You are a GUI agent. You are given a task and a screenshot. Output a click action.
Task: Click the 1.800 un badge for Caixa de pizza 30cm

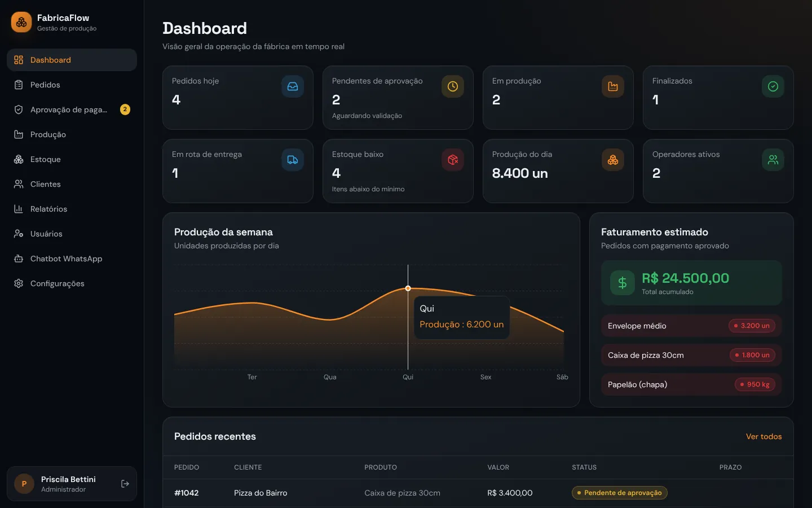pos(752,355)
